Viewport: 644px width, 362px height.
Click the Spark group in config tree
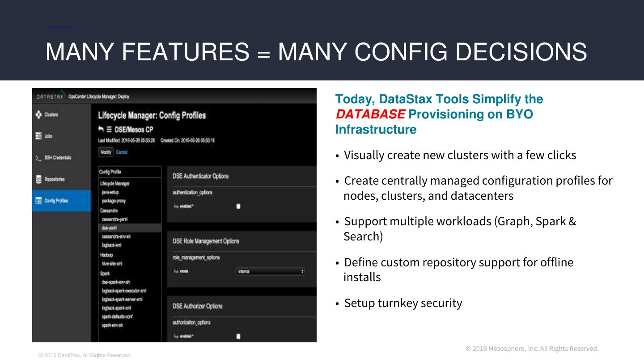pyautogui.click(x=105, y=273)
